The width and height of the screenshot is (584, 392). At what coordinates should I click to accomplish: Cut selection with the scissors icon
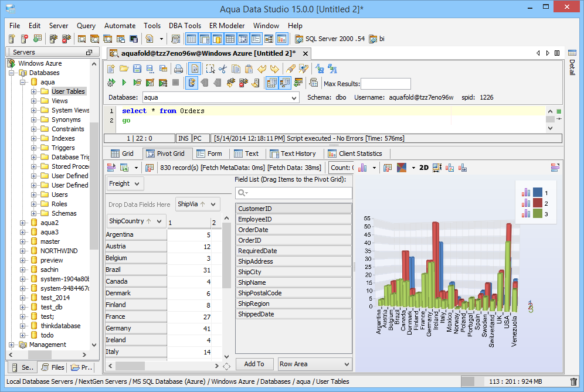pos(223,69)
